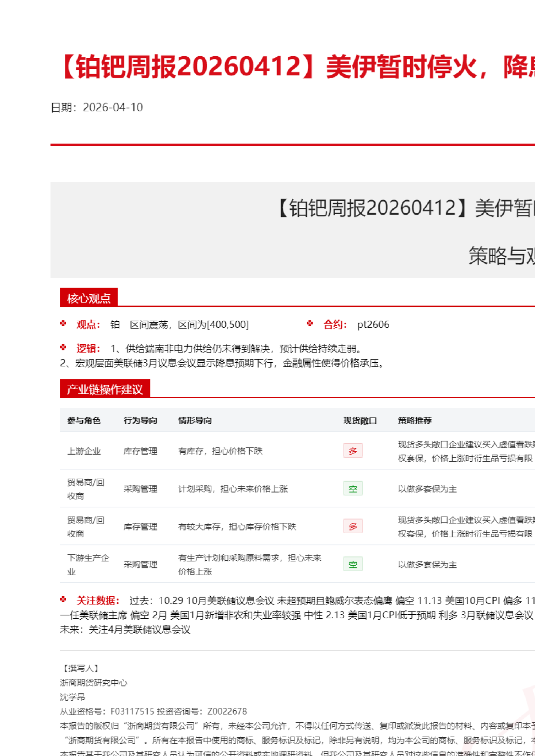Click 浙商期货研究中心 in author section

coord(94,683)
